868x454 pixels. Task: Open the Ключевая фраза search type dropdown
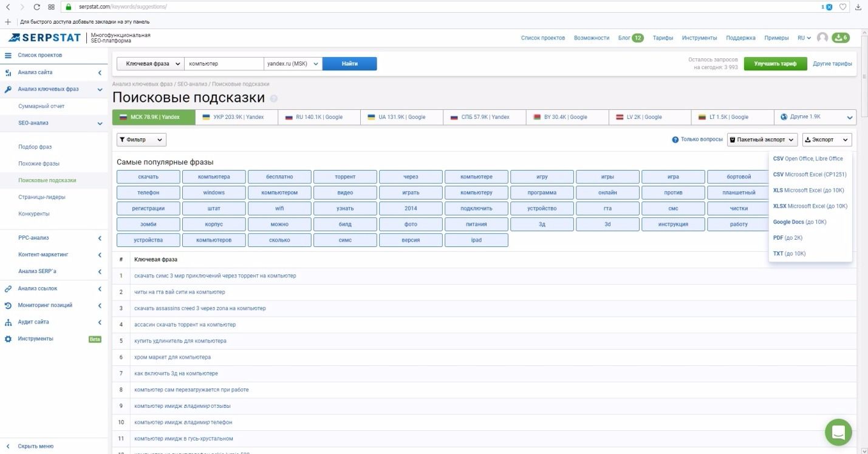point(150,64)
